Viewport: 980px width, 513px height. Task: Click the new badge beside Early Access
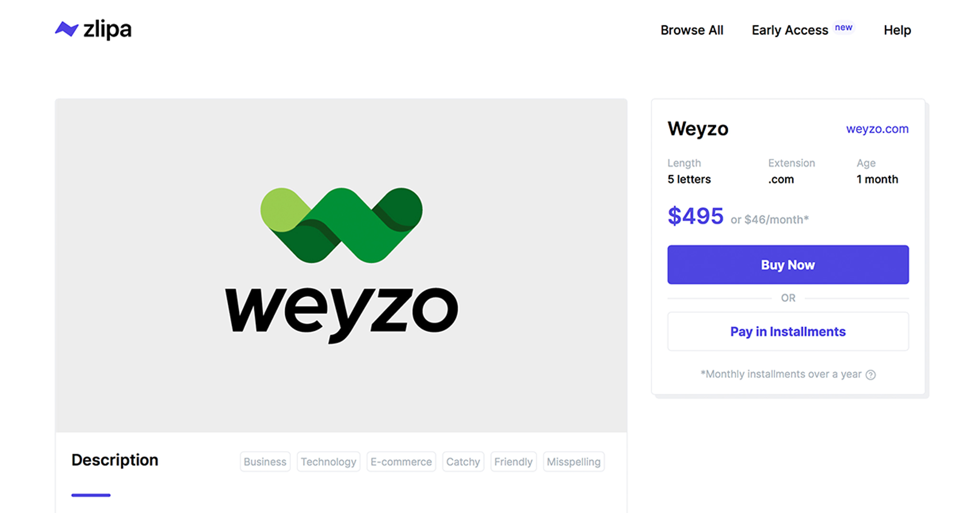pos(843,27)
